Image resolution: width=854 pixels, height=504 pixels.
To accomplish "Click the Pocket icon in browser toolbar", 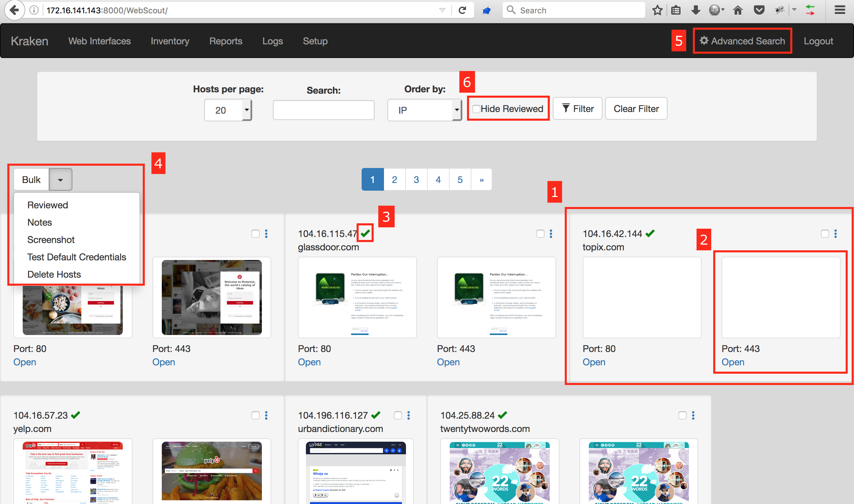I will click(759, 10).
